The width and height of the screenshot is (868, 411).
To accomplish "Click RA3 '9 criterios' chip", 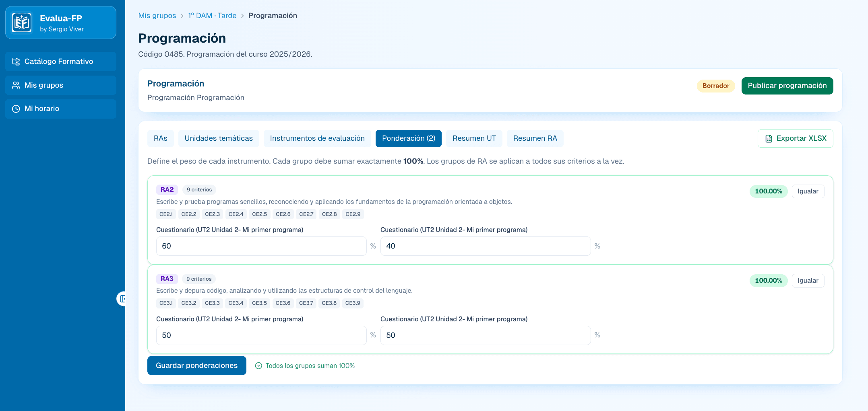I will [199, 279].
